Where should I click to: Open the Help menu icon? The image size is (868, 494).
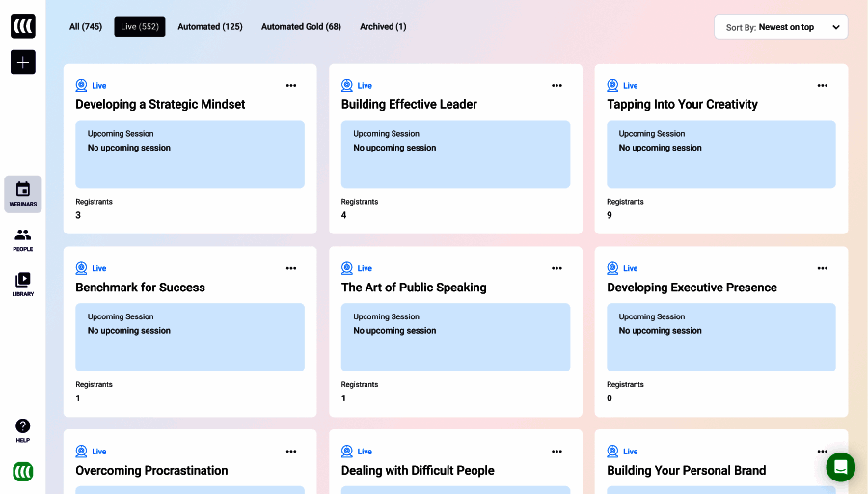(x=23, y=429)
